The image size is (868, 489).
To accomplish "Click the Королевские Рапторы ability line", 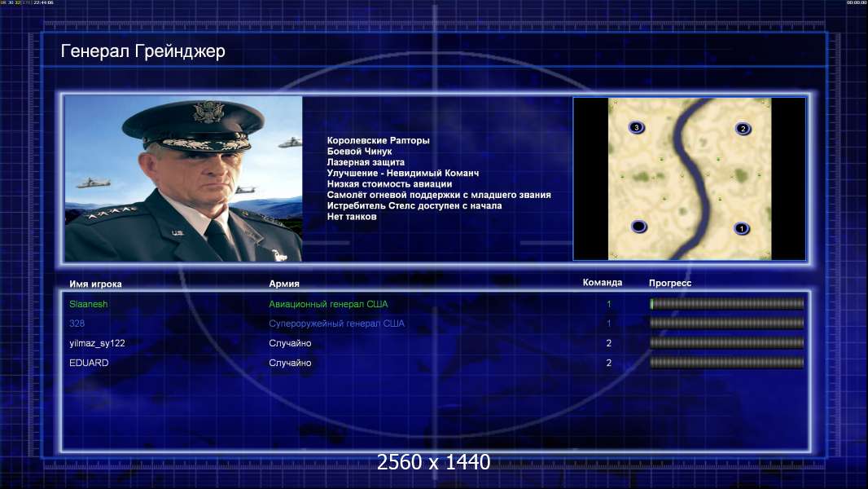I will pyautogui.click(x=378, y=141).
